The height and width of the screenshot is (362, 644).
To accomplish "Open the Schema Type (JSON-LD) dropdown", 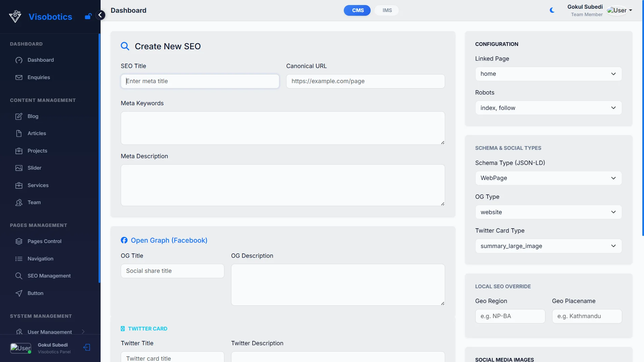I will tap(548, 178).
